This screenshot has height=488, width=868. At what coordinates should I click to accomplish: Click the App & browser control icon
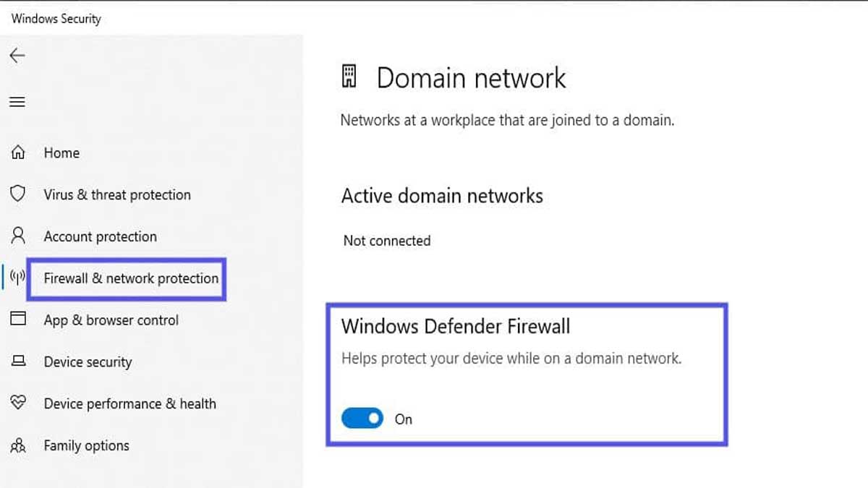[16, 320]
